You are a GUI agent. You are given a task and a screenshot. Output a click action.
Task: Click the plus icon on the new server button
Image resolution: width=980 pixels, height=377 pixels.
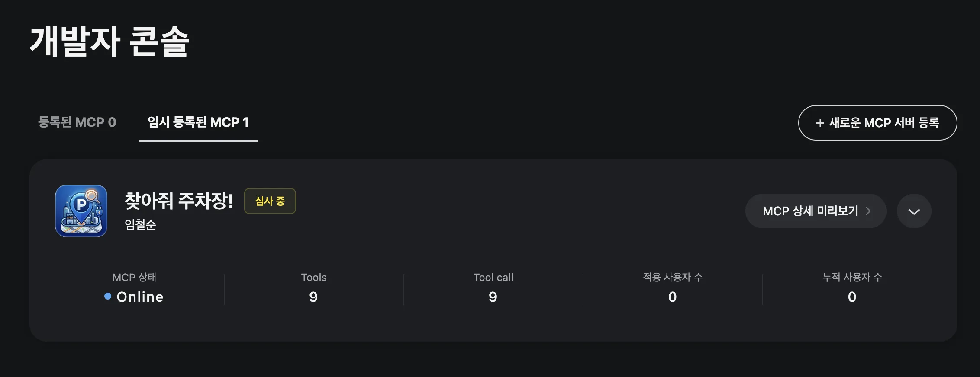coord(820,123)
